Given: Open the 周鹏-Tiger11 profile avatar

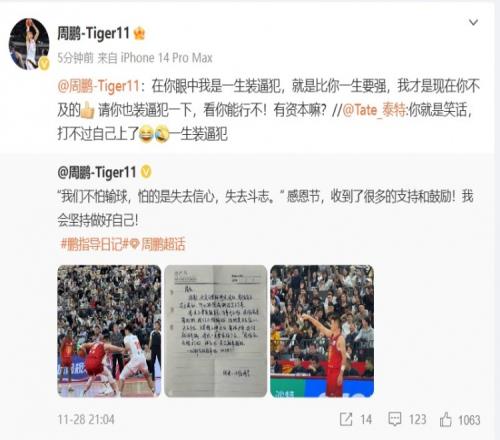Looking at the screenshot, I should coord(29,44).
